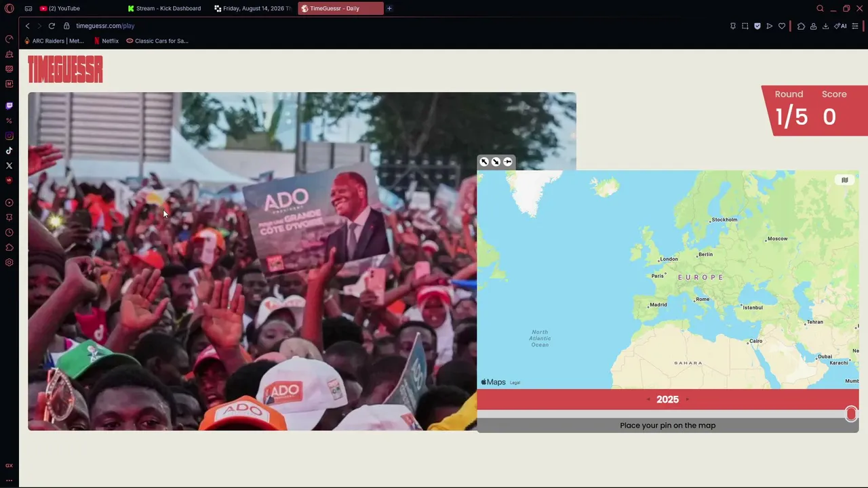
Task: Click the Place your pin on the map bar
Action: click(x=668, y=426)
